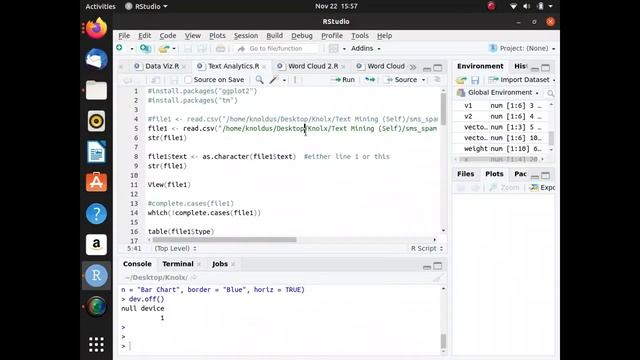Switch to the Jobs tab
This screenshot has width=640, height=360.
coord(220,264)
